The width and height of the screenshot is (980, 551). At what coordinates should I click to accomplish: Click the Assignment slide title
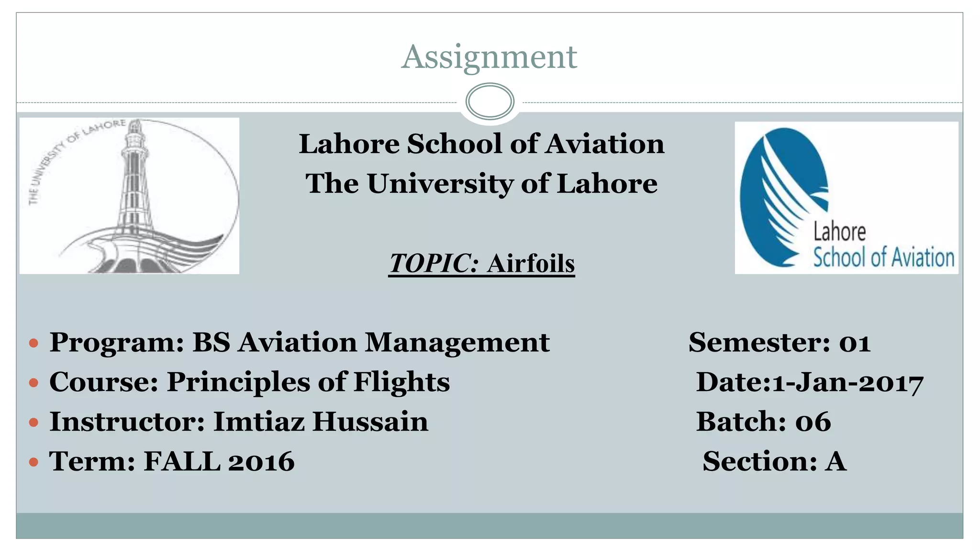489,57
